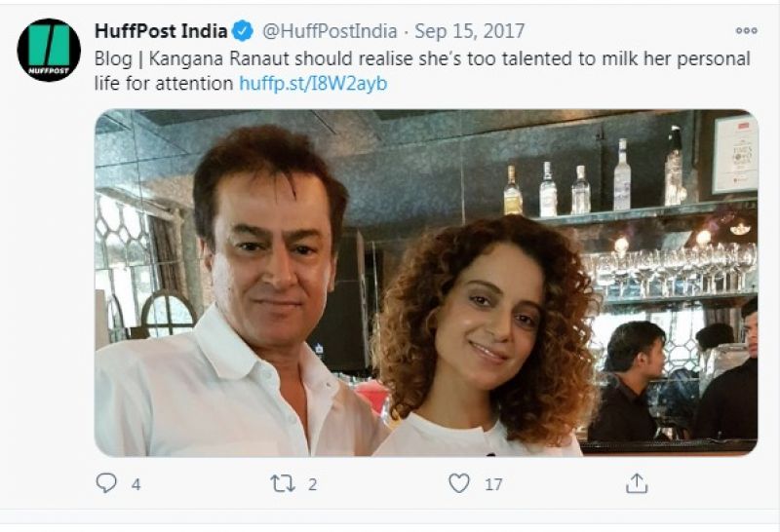Open the retweet options menu
This screenshot has width=780, height=532.
pyautogui.click(x=283, y=483)
